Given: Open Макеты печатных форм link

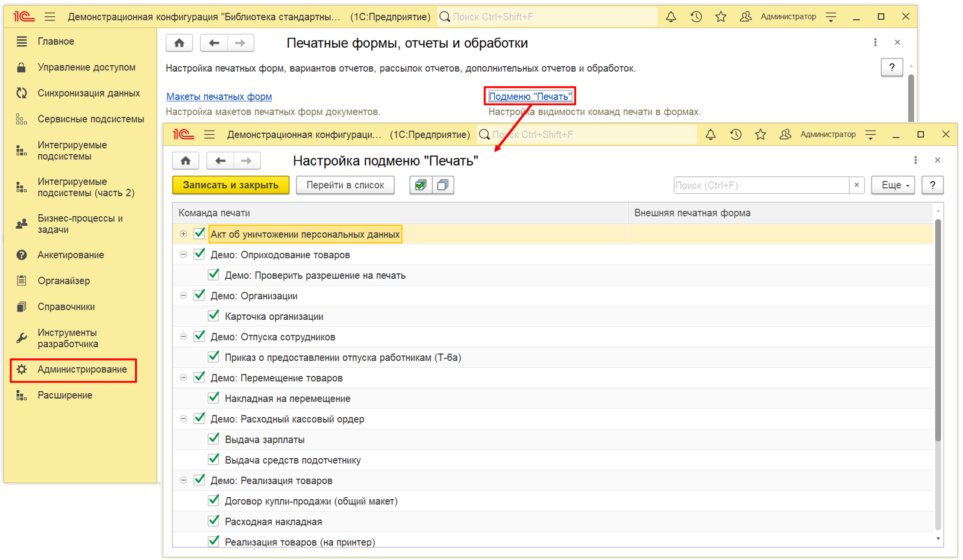Looking at the screenshot, I should [219, 96].
